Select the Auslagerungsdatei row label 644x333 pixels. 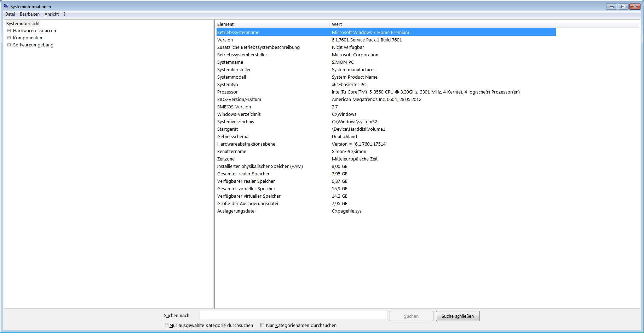pos(236,211)
